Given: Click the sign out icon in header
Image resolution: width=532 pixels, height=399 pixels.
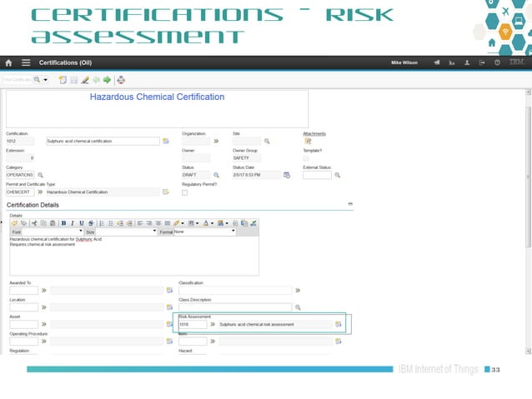Looking at the screenshot, I should pyautogui.click(x=482, y=62).
